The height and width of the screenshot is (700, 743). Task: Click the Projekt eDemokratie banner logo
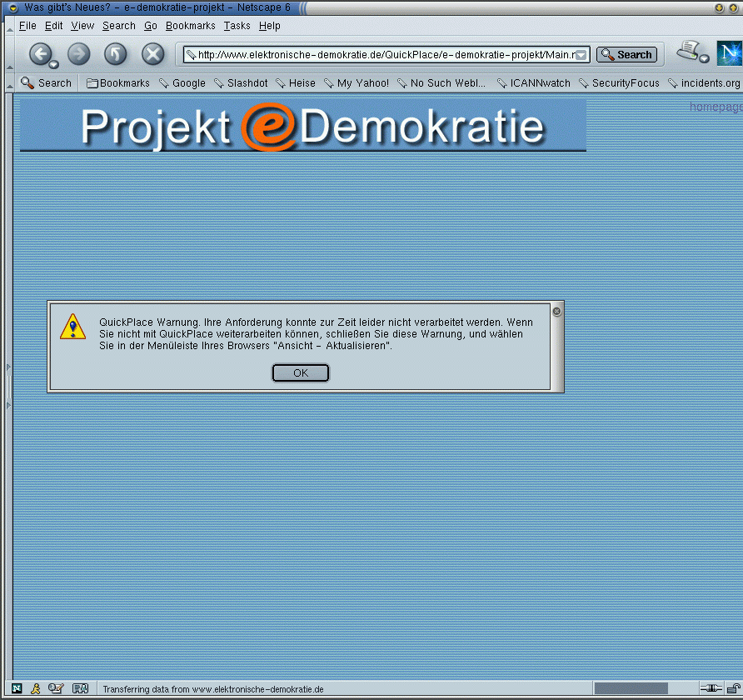pos(303,125)
